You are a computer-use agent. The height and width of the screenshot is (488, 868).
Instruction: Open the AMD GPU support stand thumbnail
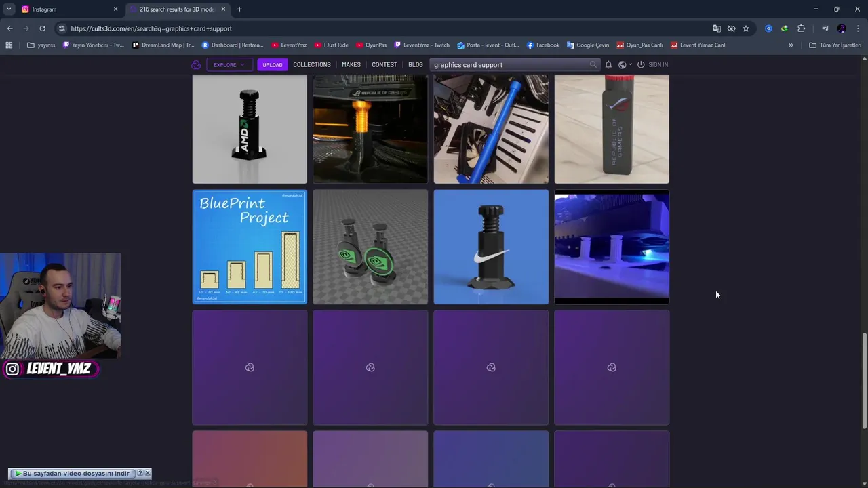[250, 129]
